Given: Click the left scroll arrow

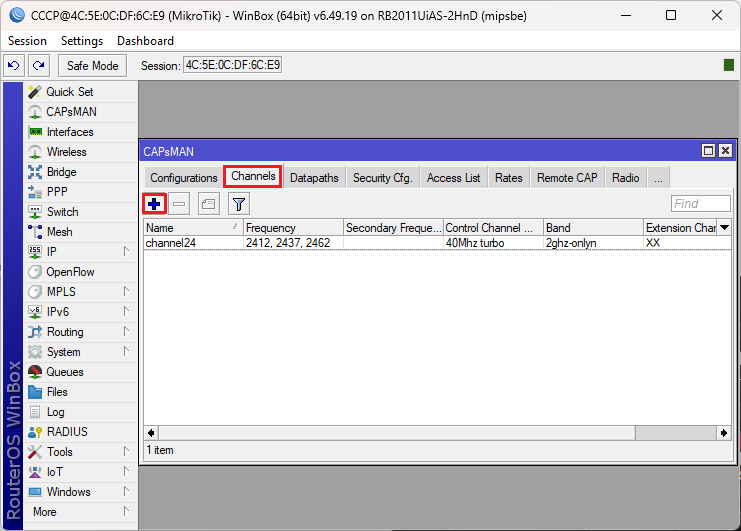Looking at the screenshot, I should 151,433.
